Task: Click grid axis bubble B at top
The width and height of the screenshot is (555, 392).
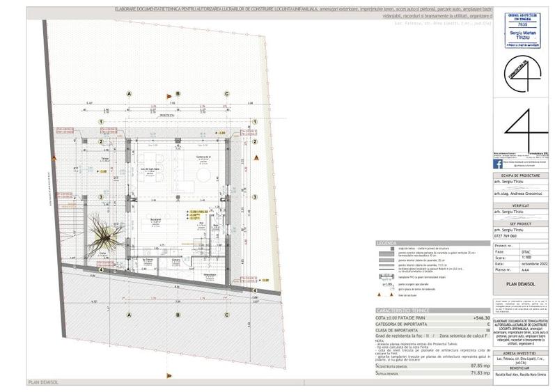Action: [x=178, y=93]
